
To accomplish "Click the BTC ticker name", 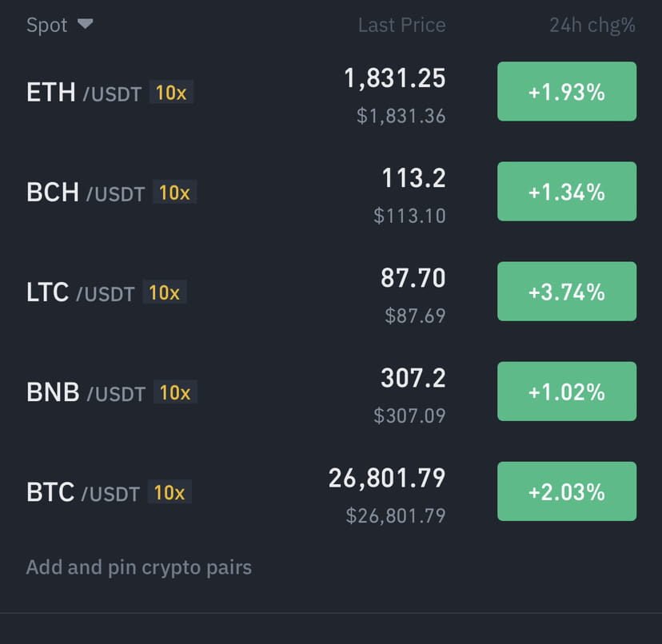I will [52, 492].
